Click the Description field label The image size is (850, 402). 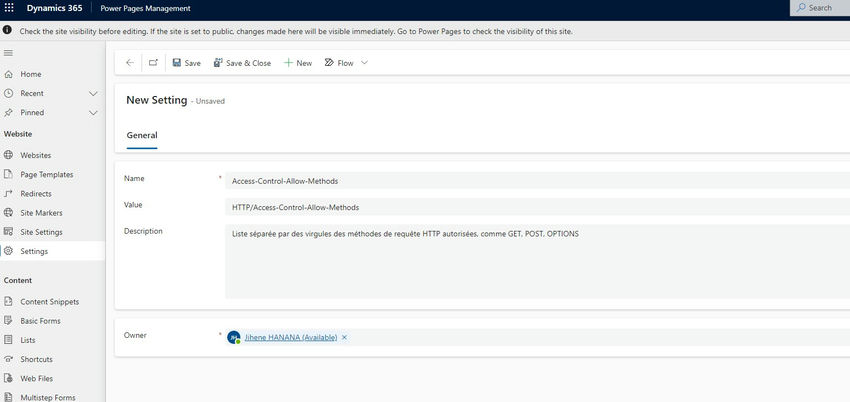(x=143, y=231)
